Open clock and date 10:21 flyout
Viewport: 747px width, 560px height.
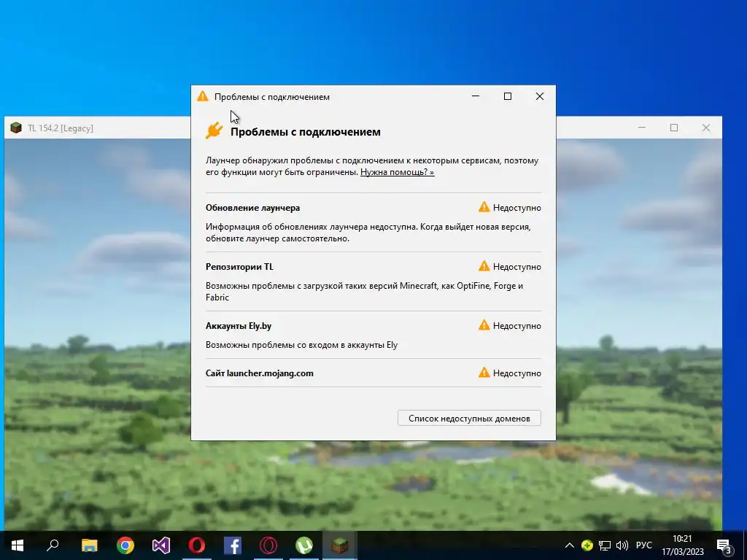click(x=682, y=545)
